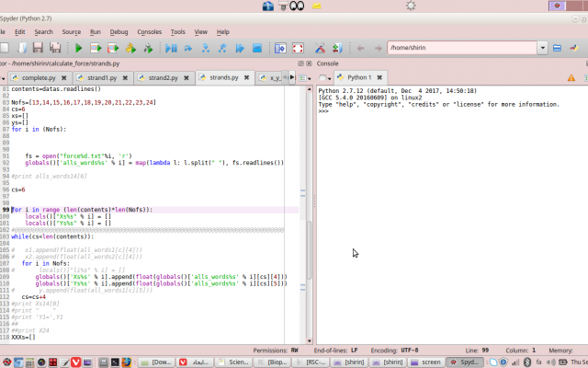Close the strand1.py tab
Screen dimensions: 588x368
click(125, 77)
